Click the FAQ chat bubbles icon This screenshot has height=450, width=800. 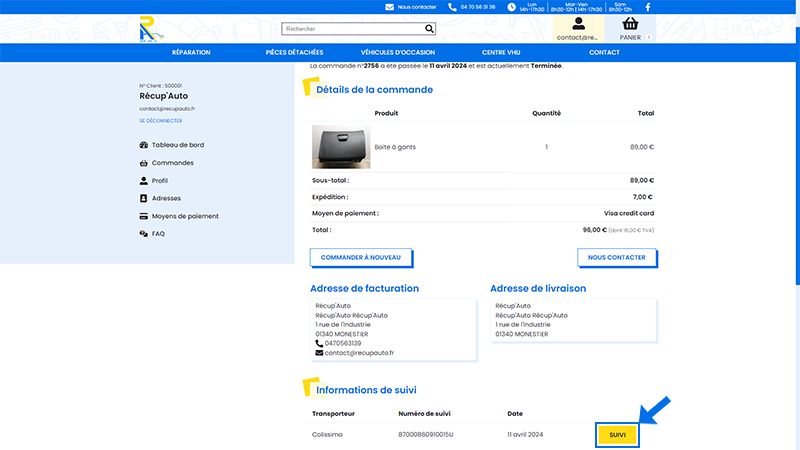143,234
